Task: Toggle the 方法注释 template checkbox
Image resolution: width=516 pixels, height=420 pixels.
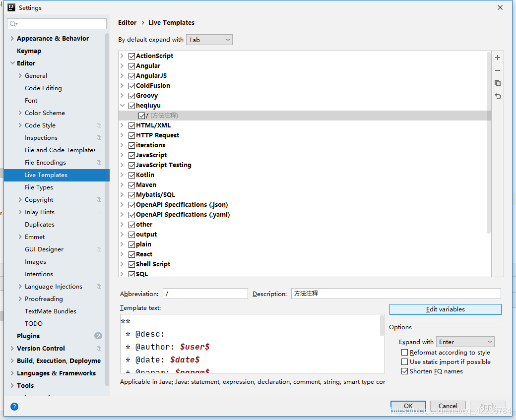Action: [x=141, y=116]
